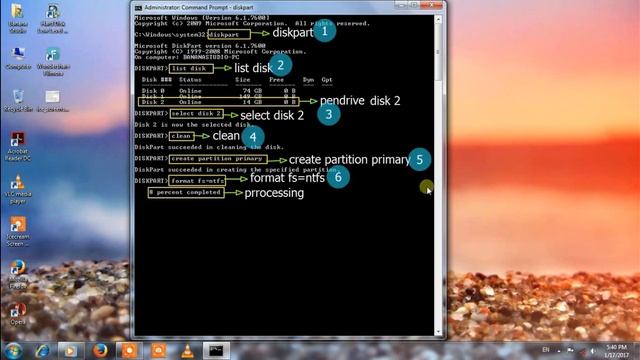Open the Windows Start menu orb
This screenshot has width=640, height=360.
point(13,351)
